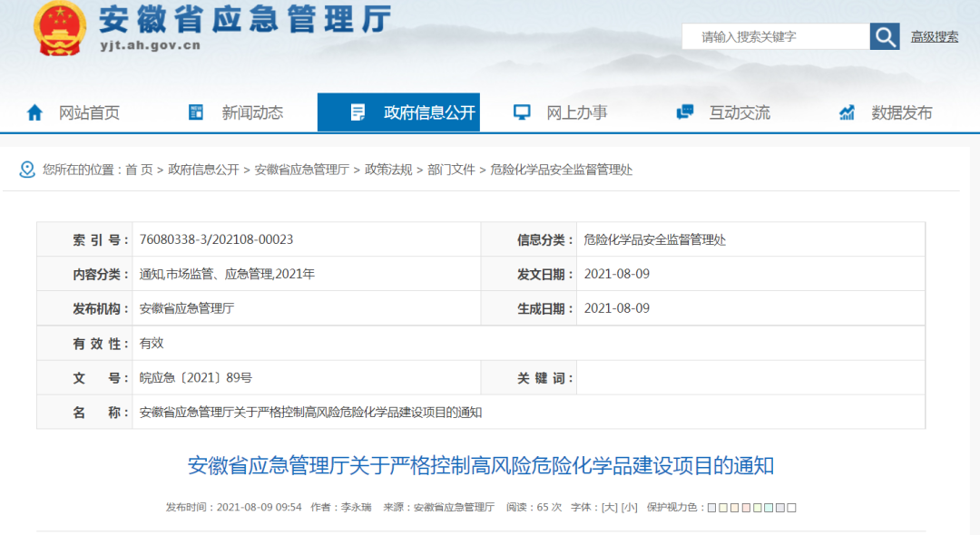Click the home icon beside 网站首页
The image size is (980, 535).
[34, 112]
